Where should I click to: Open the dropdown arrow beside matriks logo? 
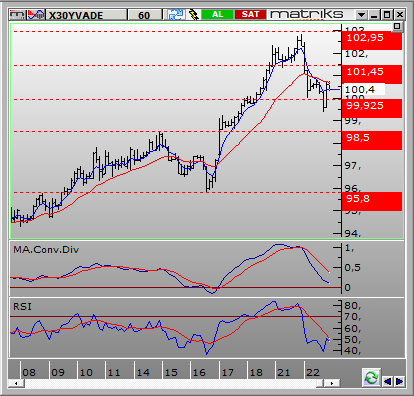coord(361,15)
